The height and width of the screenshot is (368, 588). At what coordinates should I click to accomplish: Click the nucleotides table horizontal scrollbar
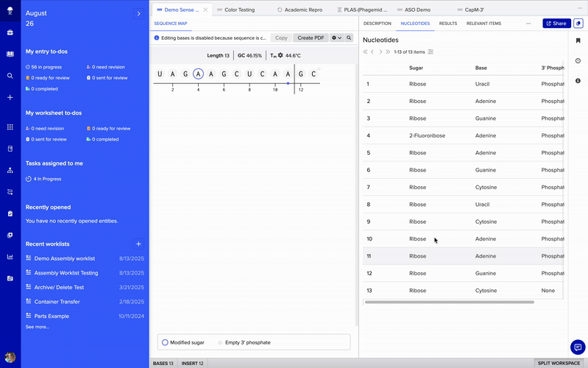tap(449, 302)
